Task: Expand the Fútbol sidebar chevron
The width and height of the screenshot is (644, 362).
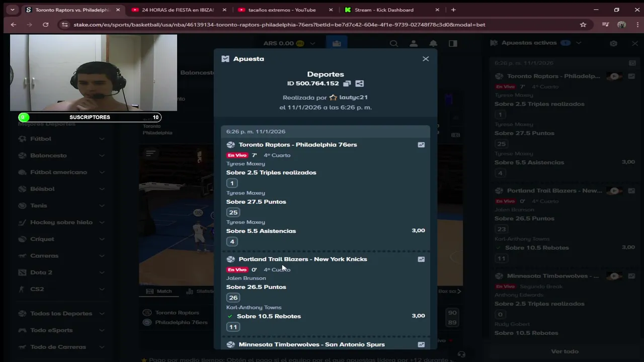Action: tap(102, 139)
